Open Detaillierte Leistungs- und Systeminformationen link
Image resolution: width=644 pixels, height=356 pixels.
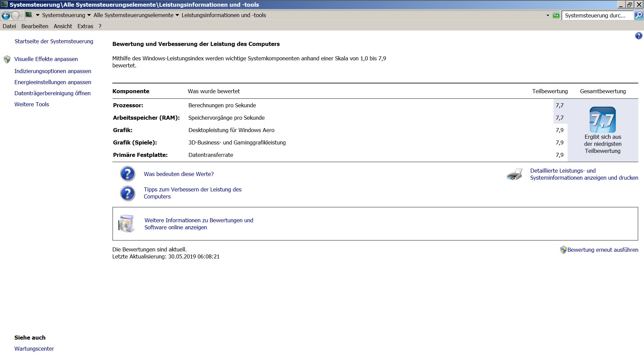[584, 174]
